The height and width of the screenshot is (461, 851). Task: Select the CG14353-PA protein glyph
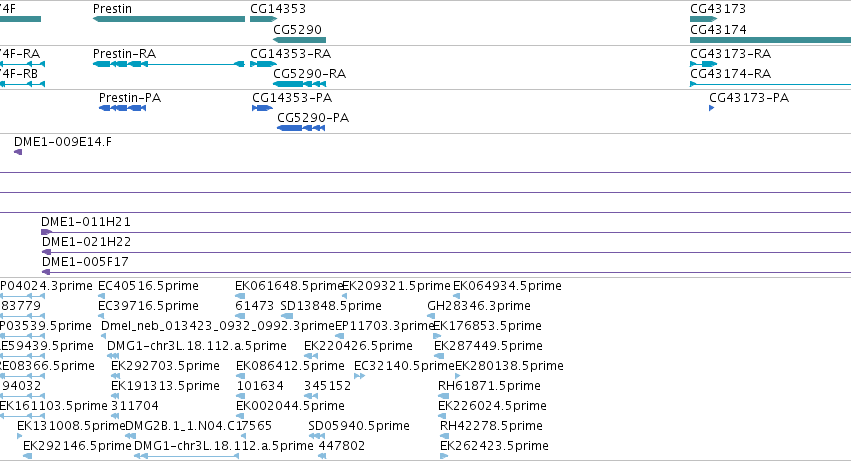[262, 108]
